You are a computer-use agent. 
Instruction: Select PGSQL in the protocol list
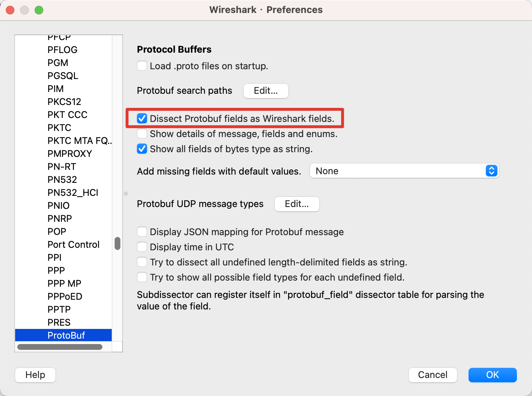[63, 76]
